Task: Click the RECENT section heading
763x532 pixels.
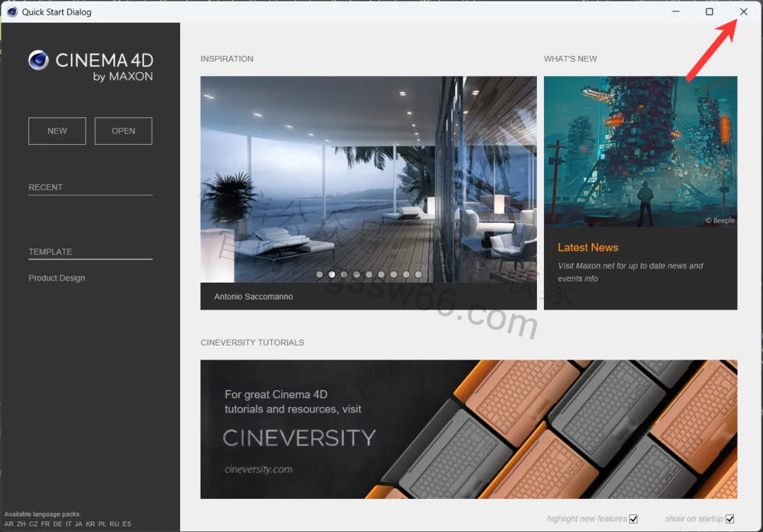Action: 45,187
